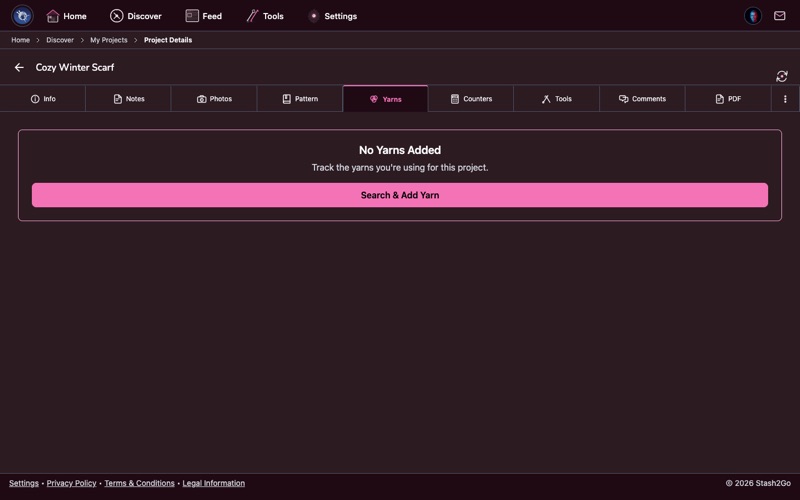This screenshot has width=800, height=500.
Task: Open the three-dot more options menu
Action: [x=785, y=99]
